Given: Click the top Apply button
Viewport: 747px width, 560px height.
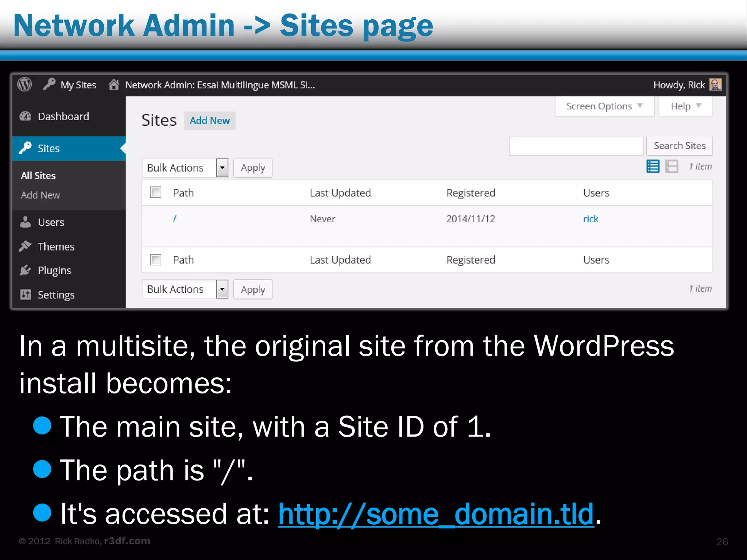Looking at the screenshot, I should [x=253, y=168].
